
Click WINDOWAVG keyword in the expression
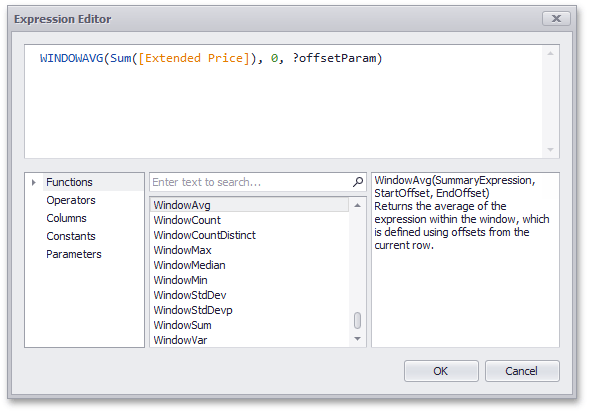[71, 58]
